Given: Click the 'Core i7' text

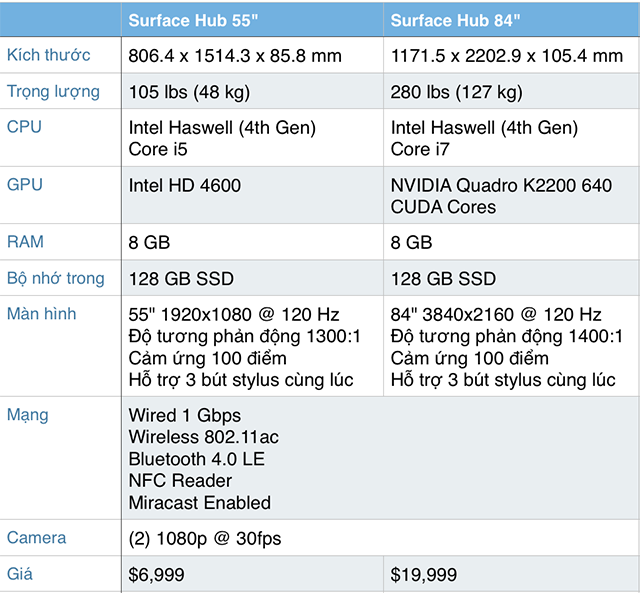Looking at the screenshot, I should (420, 149).
